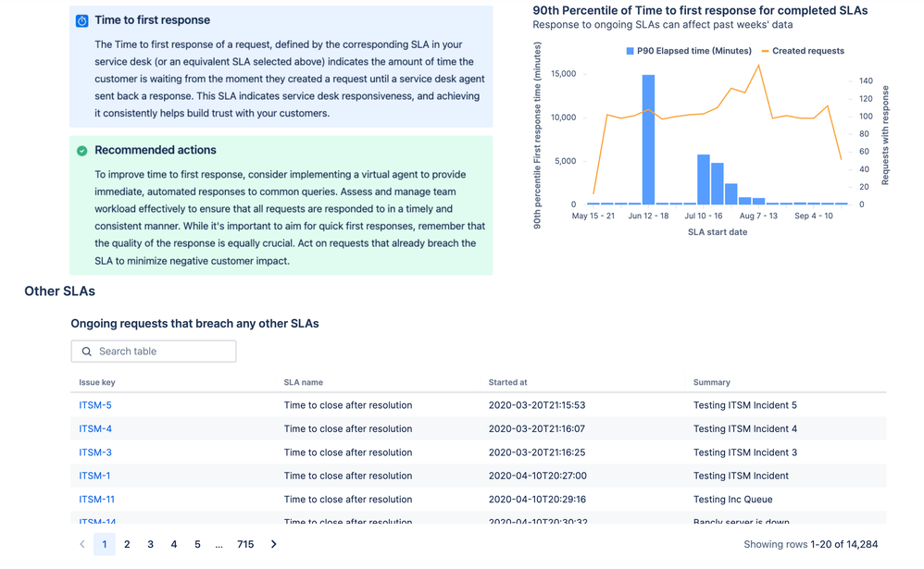Sort table by Issue key column header
The image size is (924, 569).
point(97,382)
